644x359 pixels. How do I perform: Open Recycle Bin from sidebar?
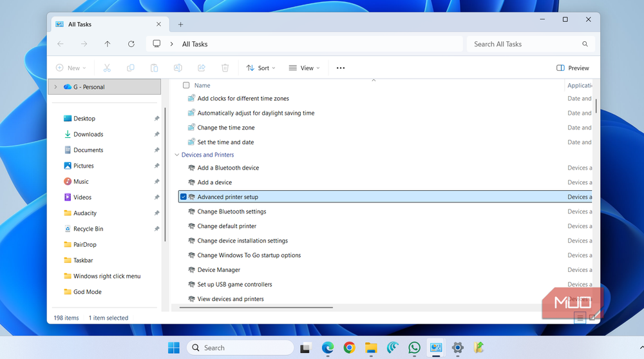[x=88, y=229]
